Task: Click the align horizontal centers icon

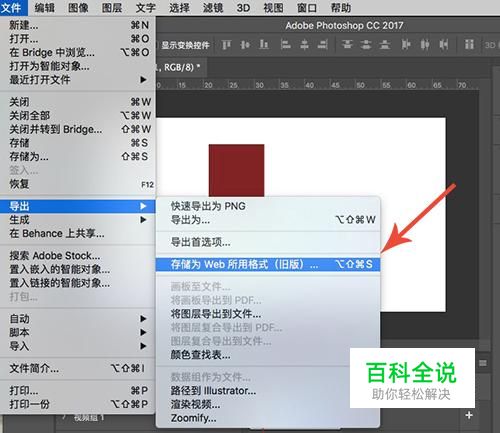Action: coord(304,44)
